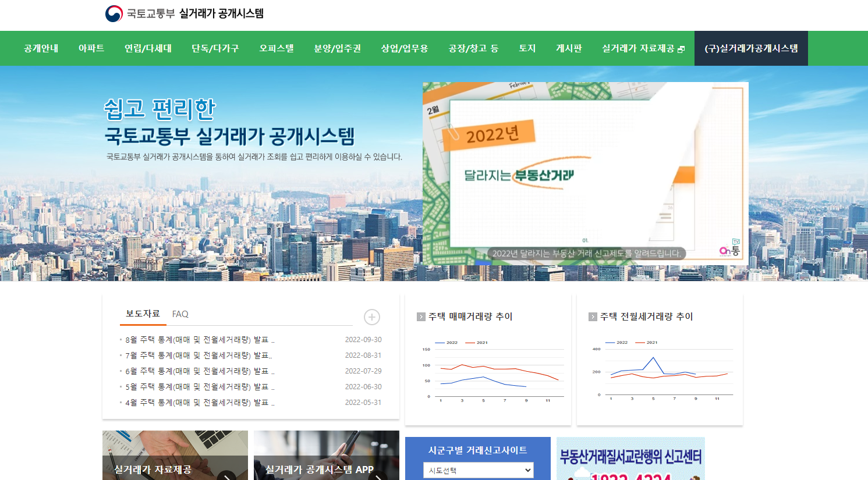
Task: Open the 시도선택 dropdown
Action: pyautogui.click(x=477, y=470)
